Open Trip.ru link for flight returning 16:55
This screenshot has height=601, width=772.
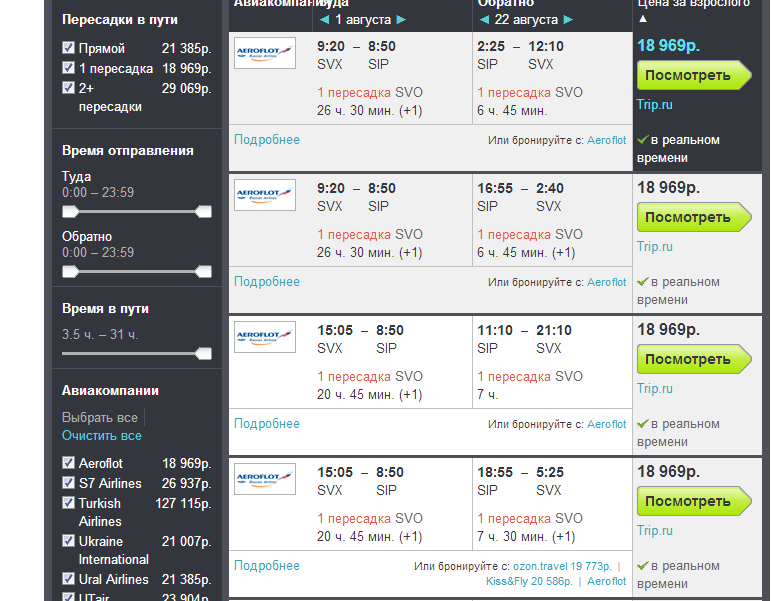pyautogui.click(x=654, y=247)
